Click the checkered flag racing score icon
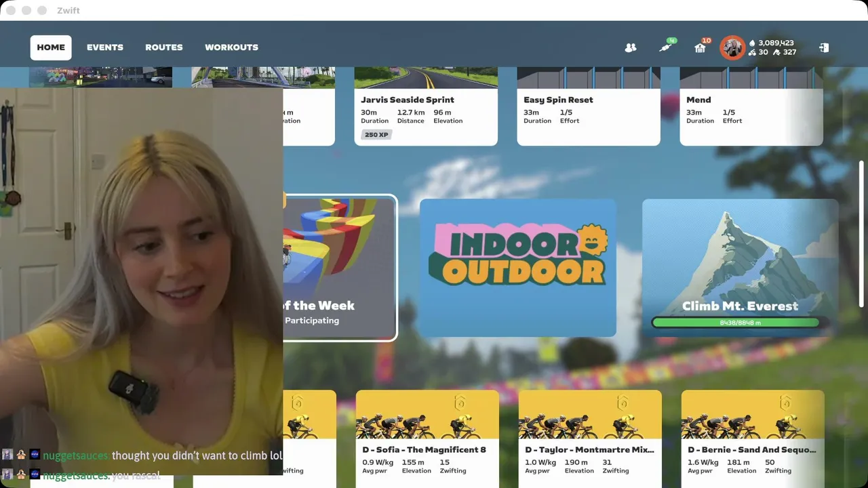Viewport: 868px width, 488px height. tap(777, 52)
